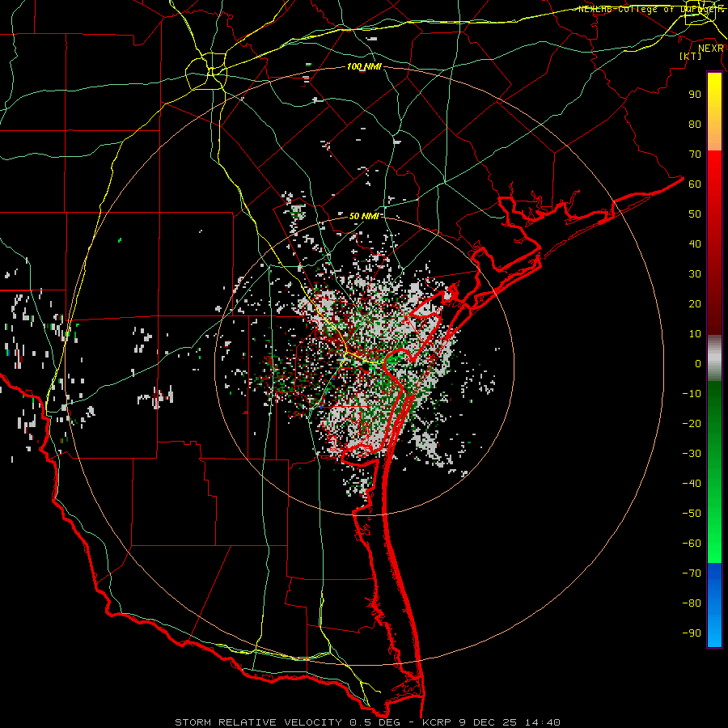Click the "100 NMI" range ring label
The height and width of the screenshot is (728, 728).
click(x=365, y=67)
